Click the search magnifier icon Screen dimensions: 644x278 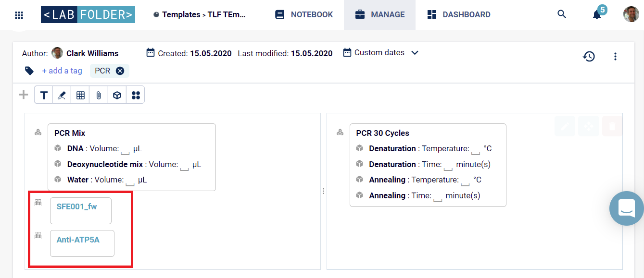pos(562,14)
